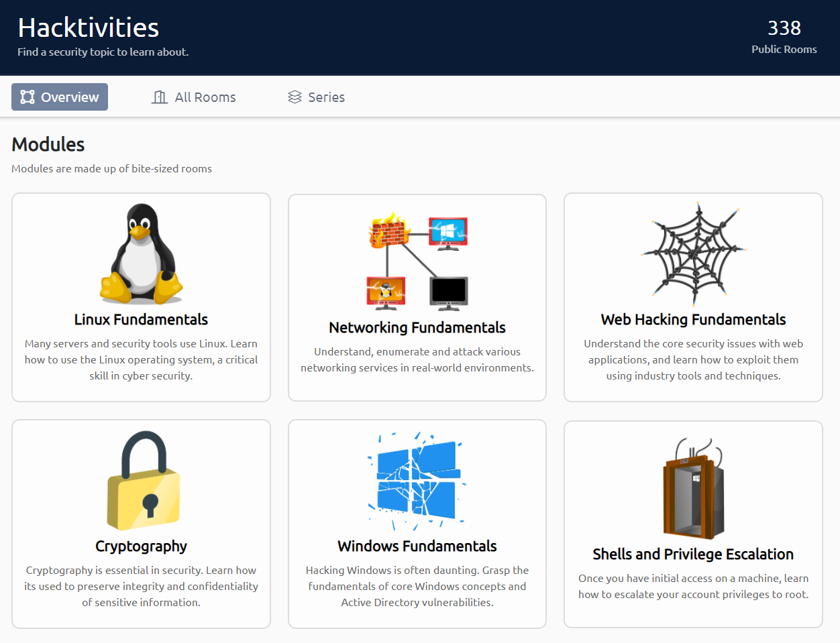Click the grid icon inside the Overview tab
Screen dimensions: 840x643
point(28,97)
